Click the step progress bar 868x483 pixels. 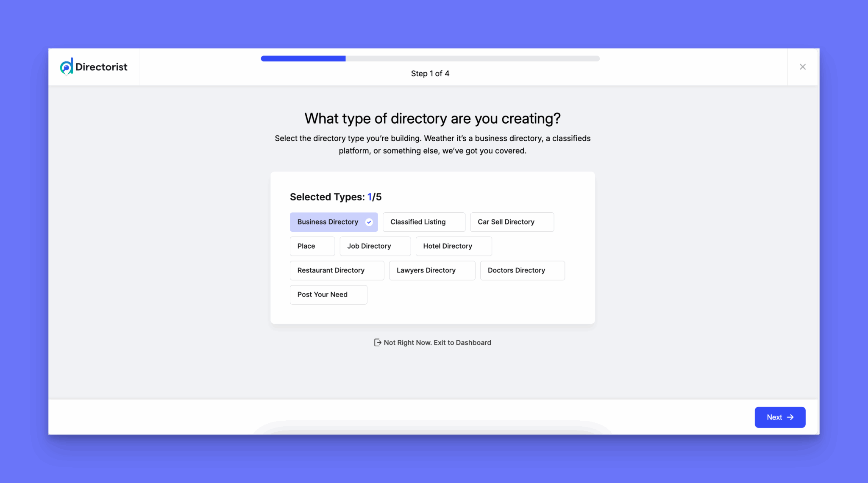point(430,58)
